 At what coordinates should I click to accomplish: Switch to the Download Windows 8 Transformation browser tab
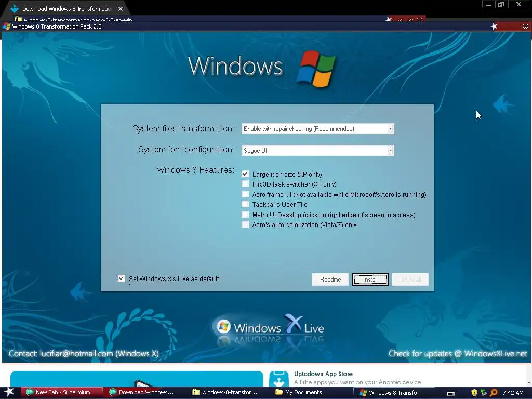click(x=66, y=9)
